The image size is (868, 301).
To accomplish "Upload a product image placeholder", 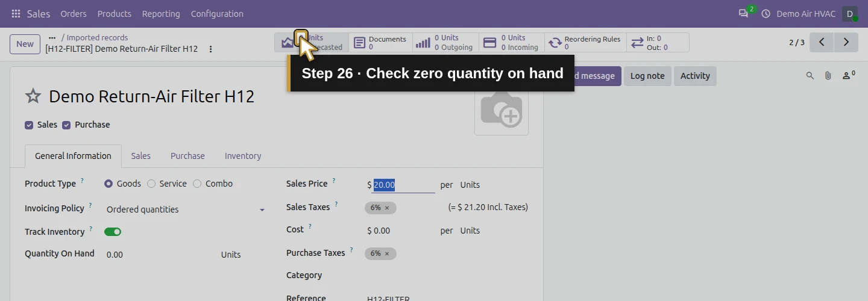I will (x=502, y=109).
